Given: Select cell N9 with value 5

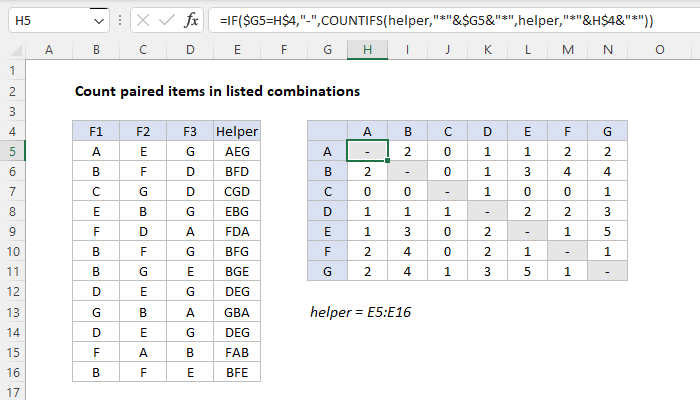Looking at the screenshot, I should tap(608, 232).
